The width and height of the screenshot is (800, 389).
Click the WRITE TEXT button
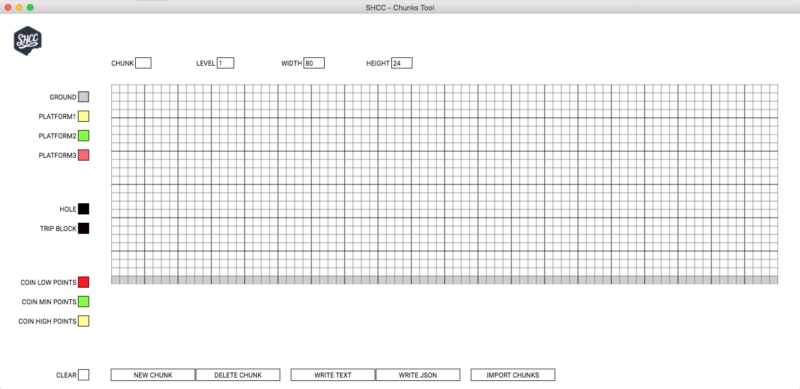(x=333, y=375)
